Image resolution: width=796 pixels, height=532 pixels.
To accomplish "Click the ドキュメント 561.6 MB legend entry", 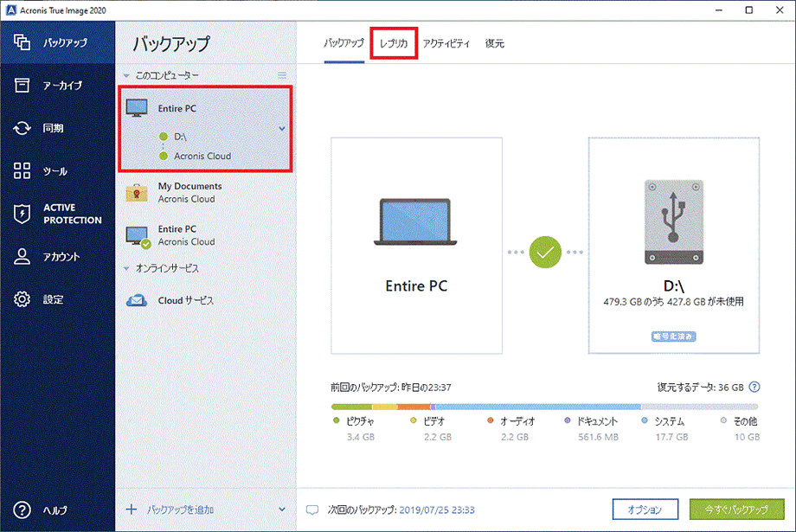I will 591,428.
